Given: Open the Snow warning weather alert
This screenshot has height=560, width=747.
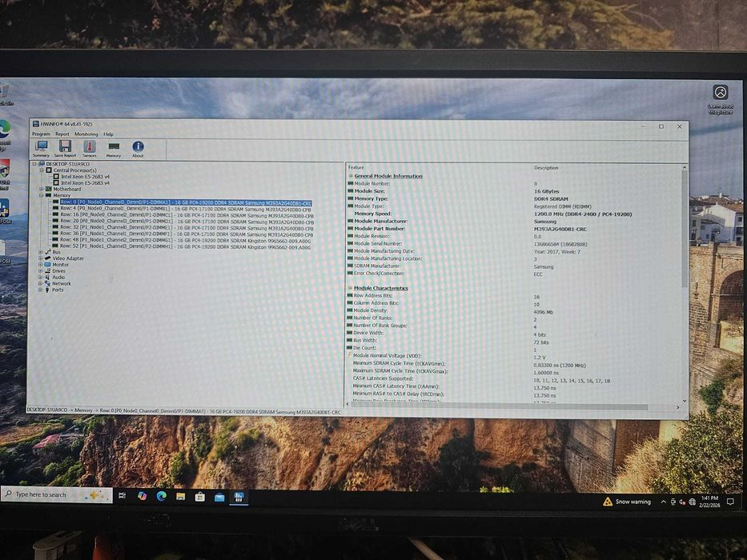Looking at the screenshot, I should click(x=627, y=502).
